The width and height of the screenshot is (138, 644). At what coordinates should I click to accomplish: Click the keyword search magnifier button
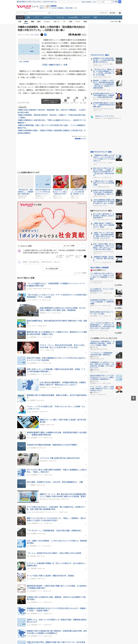click(x=49, y=13)
